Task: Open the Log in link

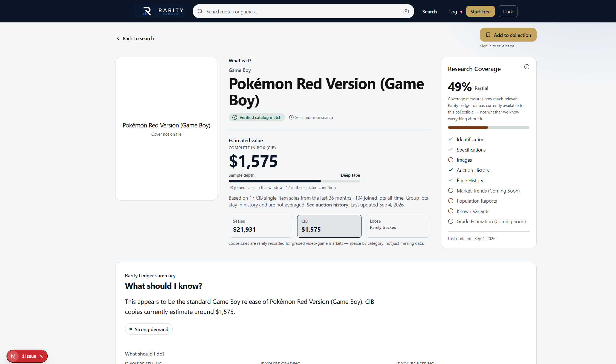Action: click(x=456, y=11)
